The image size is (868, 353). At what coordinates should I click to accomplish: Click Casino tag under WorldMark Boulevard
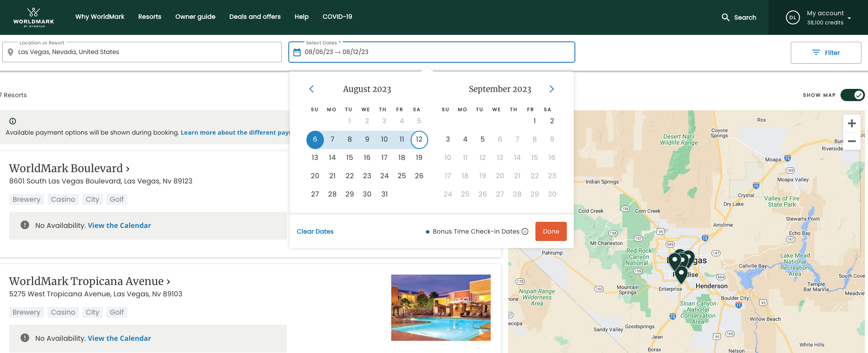[63, 199]
